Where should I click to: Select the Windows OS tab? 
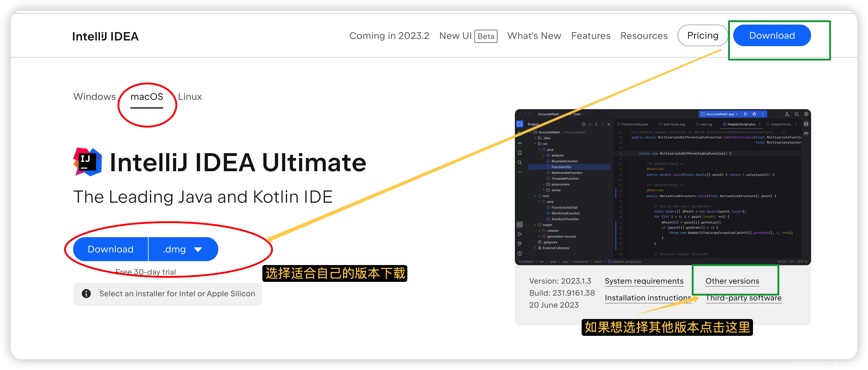point(94,97)
